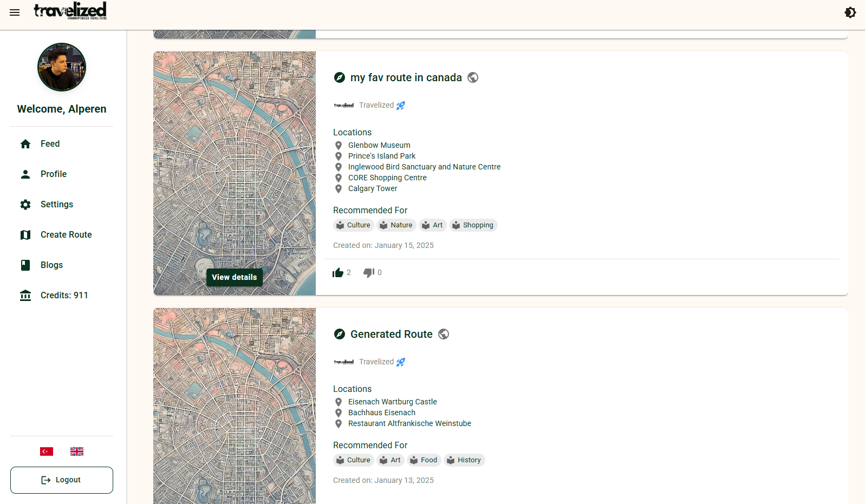Click public globe icon on Canada route
Viewport: 865px width, 504px height.
(x=473, y=77)
